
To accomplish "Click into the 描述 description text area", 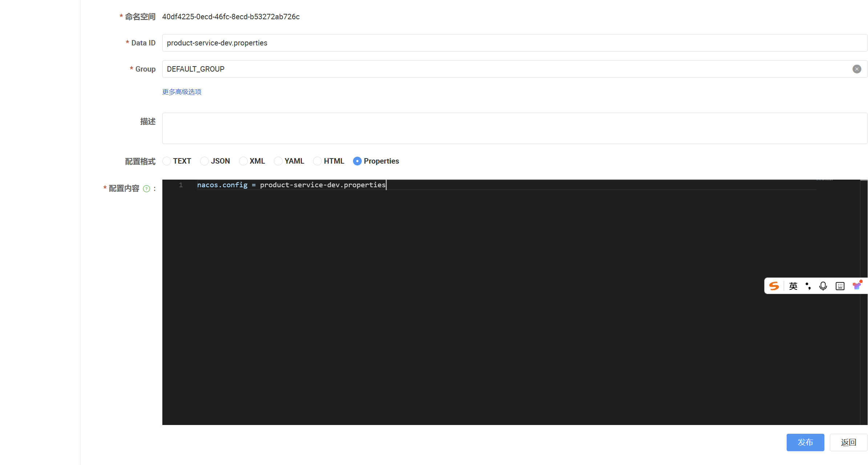I will (508, 128).
